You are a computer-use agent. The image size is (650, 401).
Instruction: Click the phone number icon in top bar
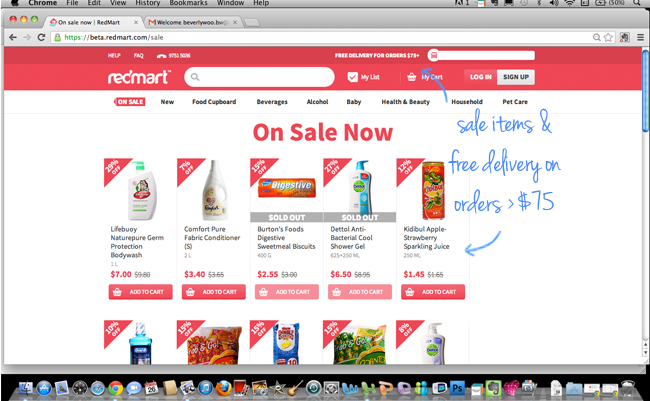click(161, 56)
